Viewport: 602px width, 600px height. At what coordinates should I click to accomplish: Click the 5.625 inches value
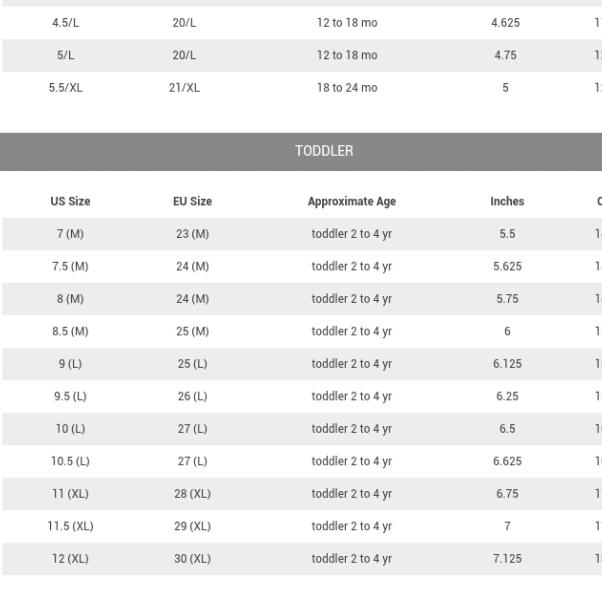point(507,266)
